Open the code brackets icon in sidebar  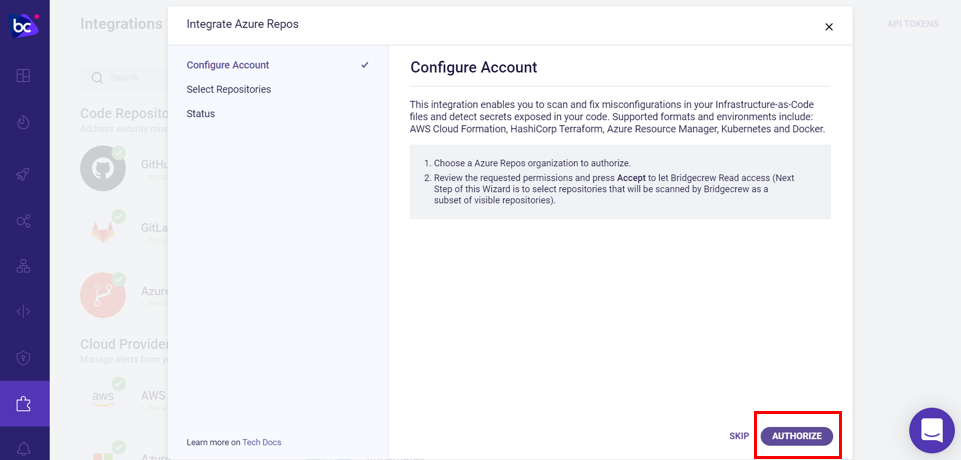pyautogui.click(x=23, y=311)
